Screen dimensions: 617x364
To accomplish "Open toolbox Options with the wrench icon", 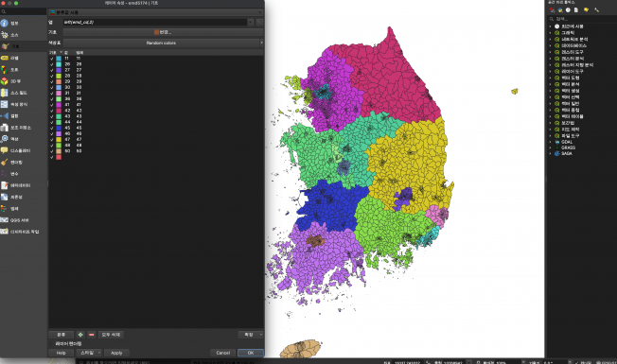I will click(596, 10).
